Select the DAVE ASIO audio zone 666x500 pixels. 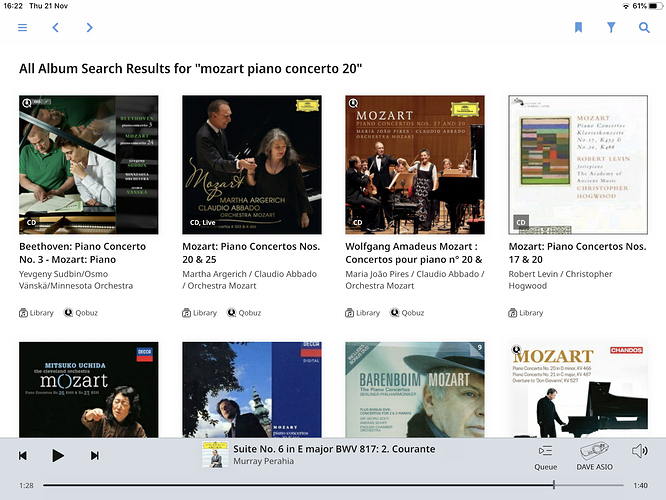point(594,457)
